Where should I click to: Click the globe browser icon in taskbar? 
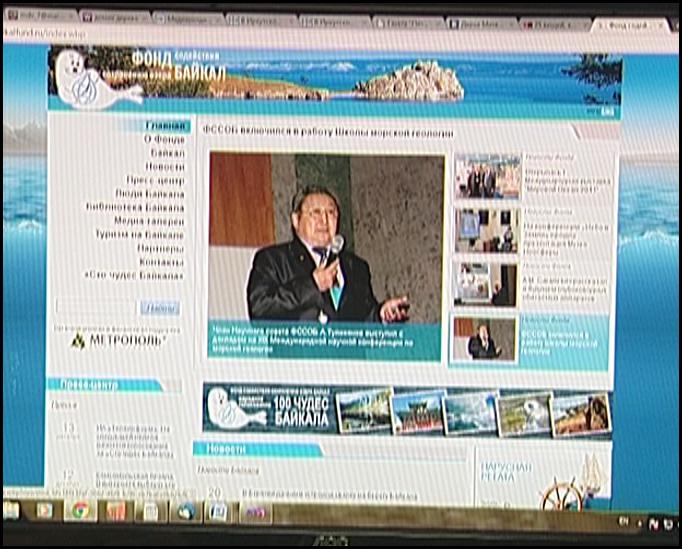pyautogui.click(x=186, y=512)
